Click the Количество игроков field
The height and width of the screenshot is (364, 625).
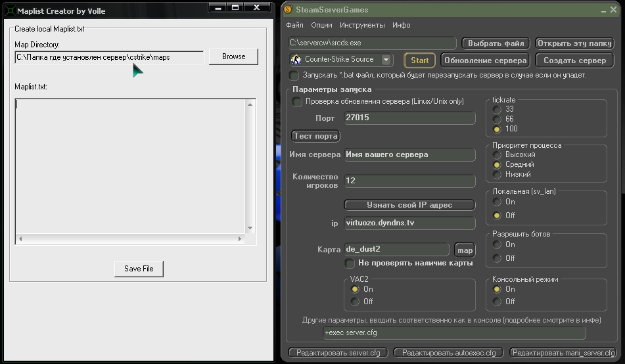tap(409, 181)
